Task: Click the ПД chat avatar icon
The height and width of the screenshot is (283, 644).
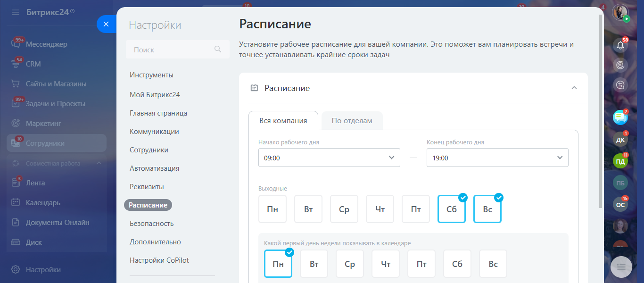Action: [x=620, y=161]
